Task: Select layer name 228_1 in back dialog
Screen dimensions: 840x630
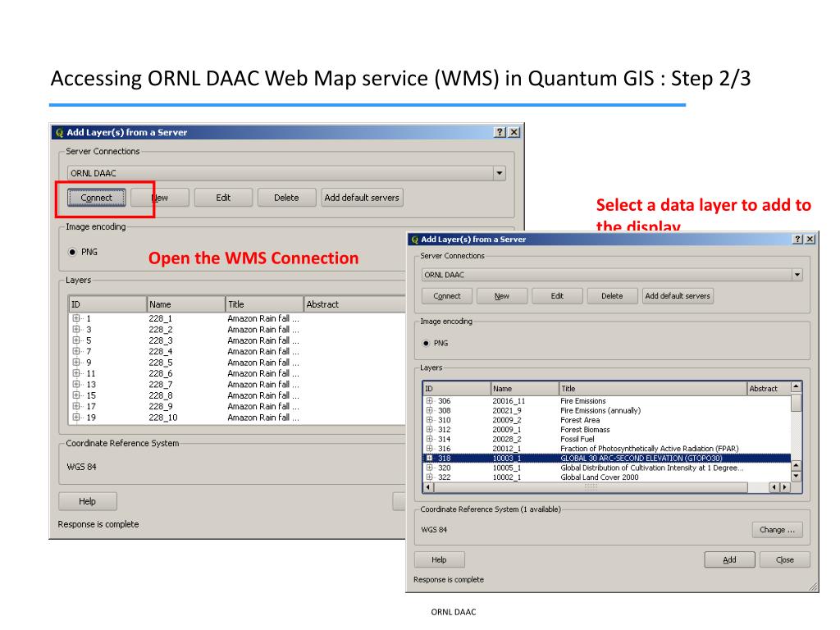Action: pos(160,318)
